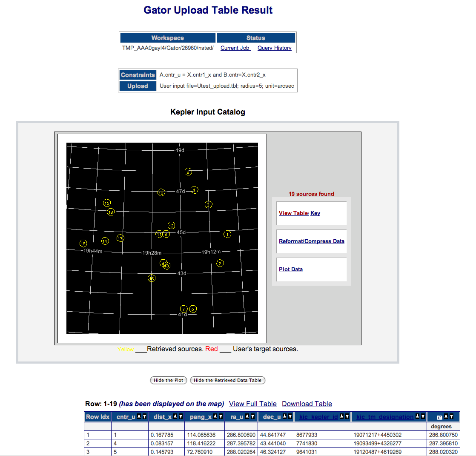
Task: Download Table of results
Action: [x=307, y=404]
